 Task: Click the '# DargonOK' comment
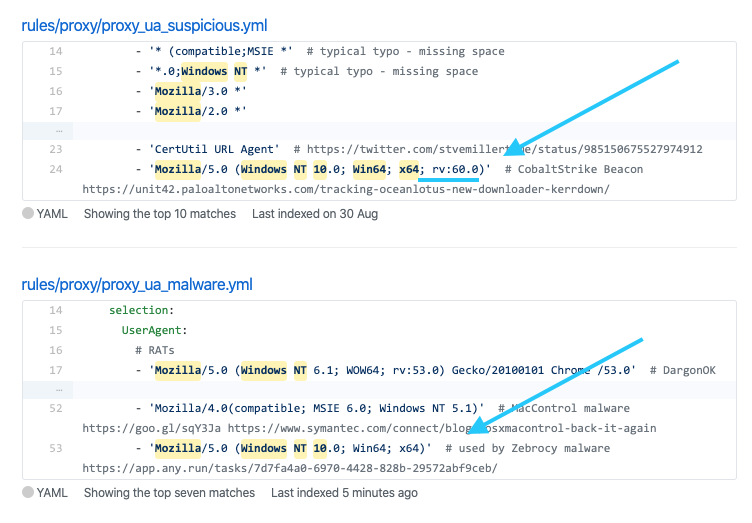[x=682, y=370]
